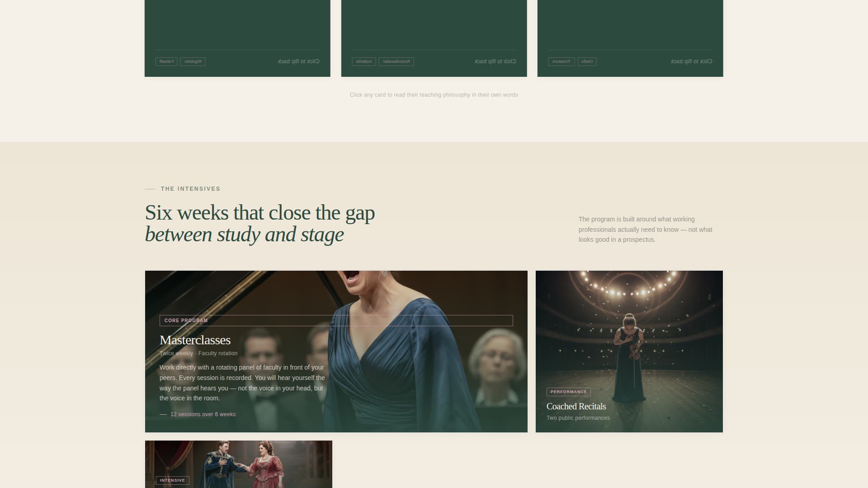Select the Falstaff repertoire tag
Image resolution: width=868 pixels, height=488 pixels.
(x=166, y=61)
